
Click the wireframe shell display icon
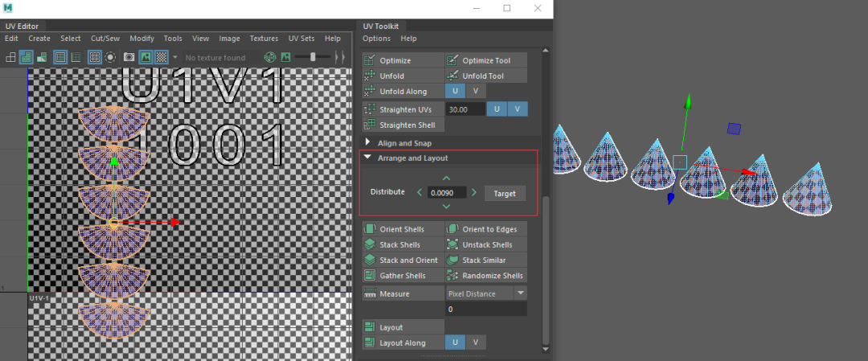click(x=10, y=57)
